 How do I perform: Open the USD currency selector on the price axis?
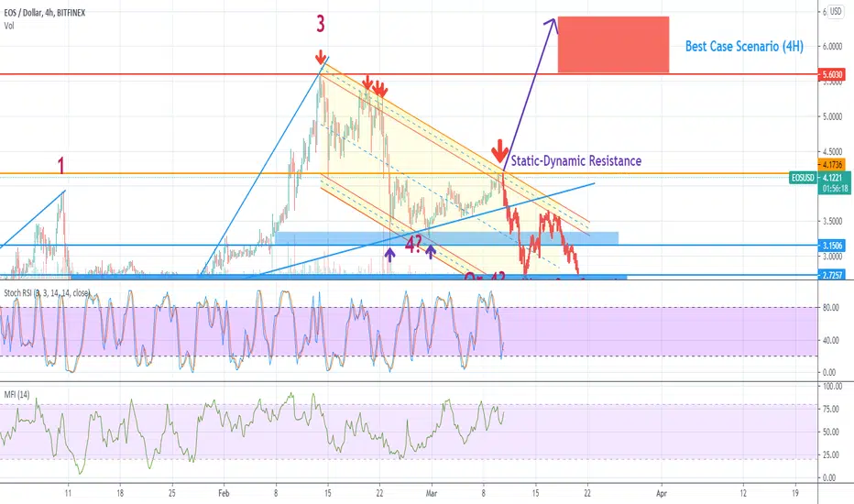836,11
